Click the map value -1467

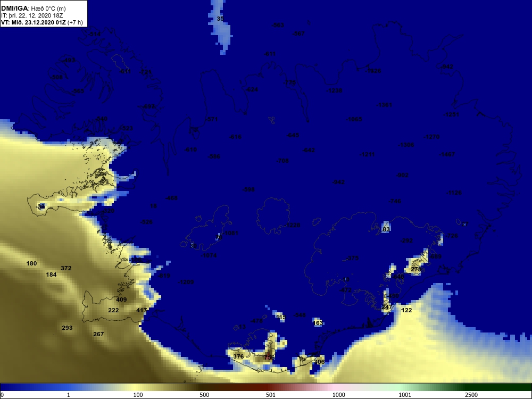tap(447, 154)
